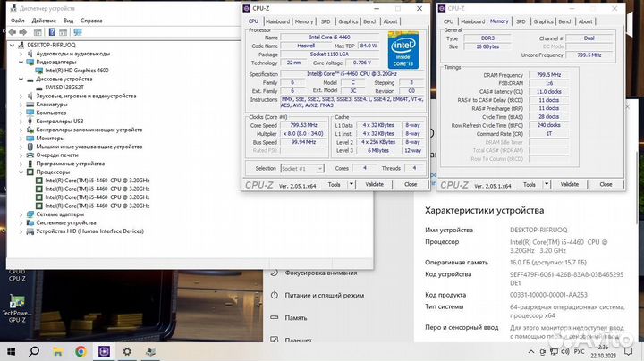Open the Windows Start menu
The height and width of the screenshot is (361, 644).
coord(11,351)
